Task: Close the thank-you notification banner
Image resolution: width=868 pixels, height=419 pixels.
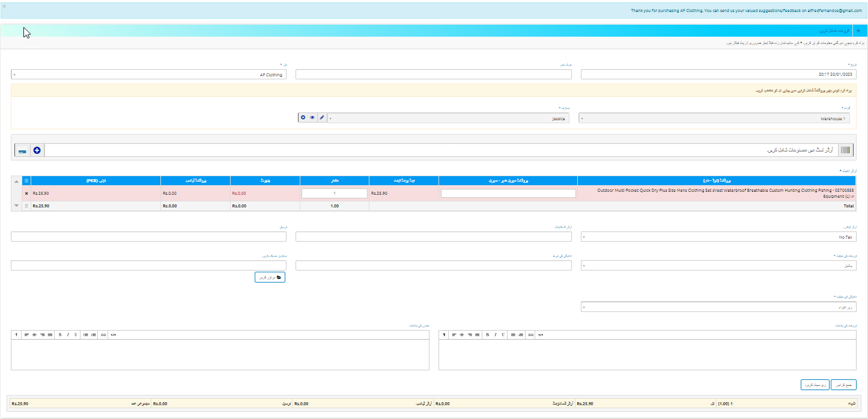Action: [x=4, y=6]
